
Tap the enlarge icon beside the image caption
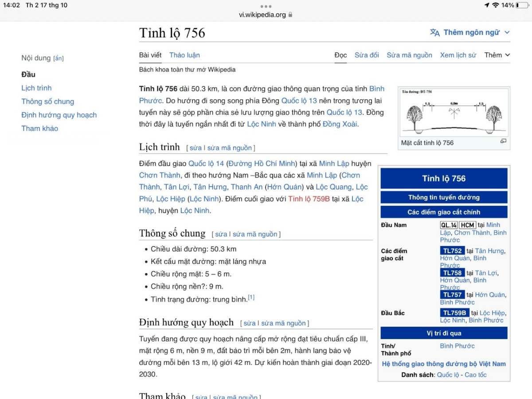click(x=503, y=141)
